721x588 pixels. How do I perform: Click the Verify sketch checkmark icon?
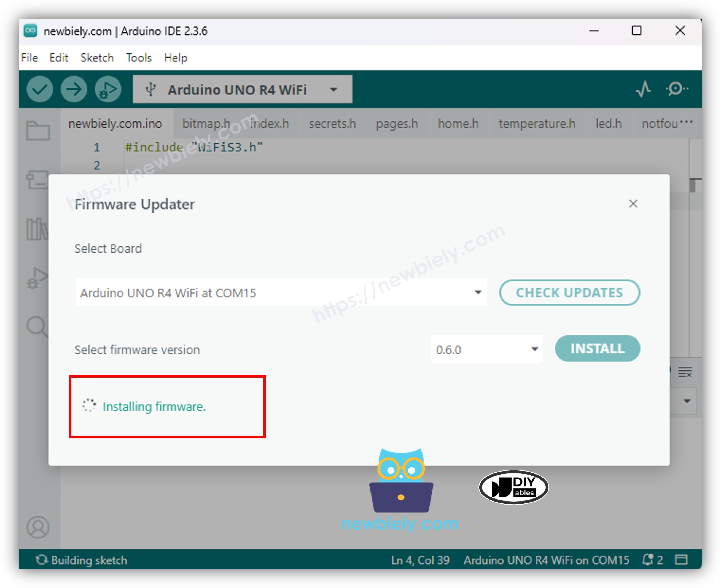click(40, 89)
